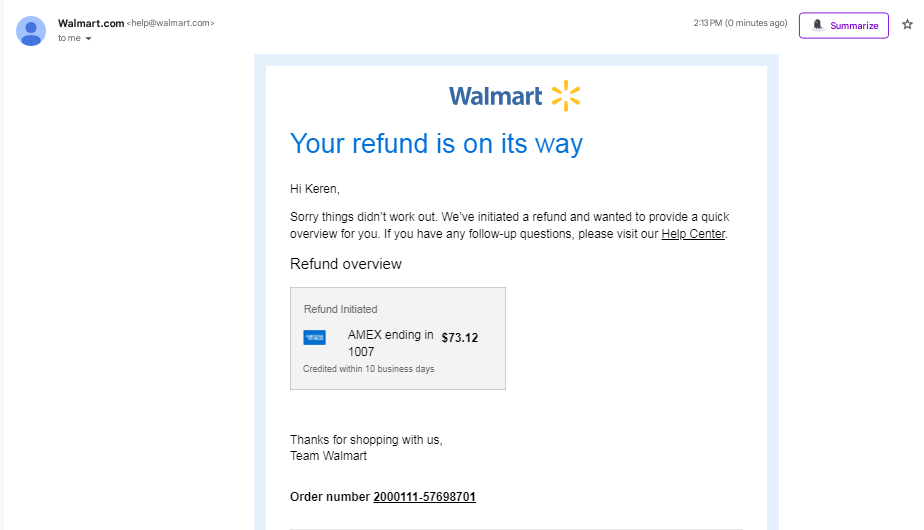This screenshot has width=924, height=530.
Task: Open the Help Center link
Action: pos(692,233)
